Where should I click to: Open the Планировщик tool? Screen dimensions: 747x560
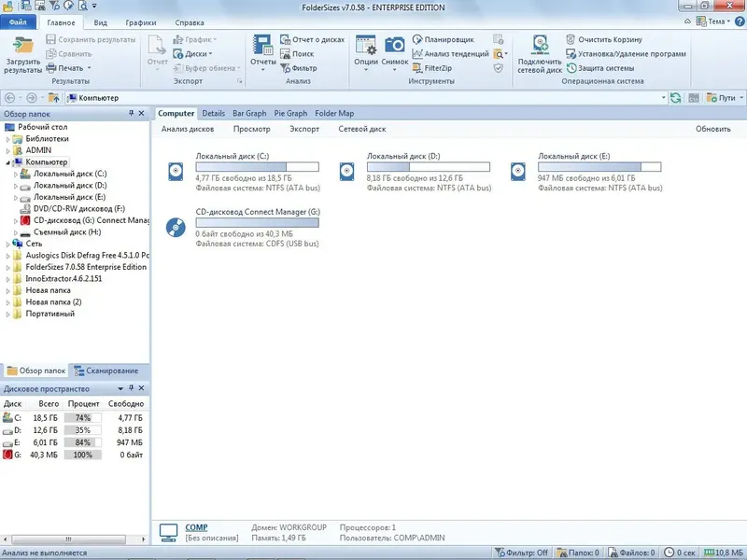450,38
